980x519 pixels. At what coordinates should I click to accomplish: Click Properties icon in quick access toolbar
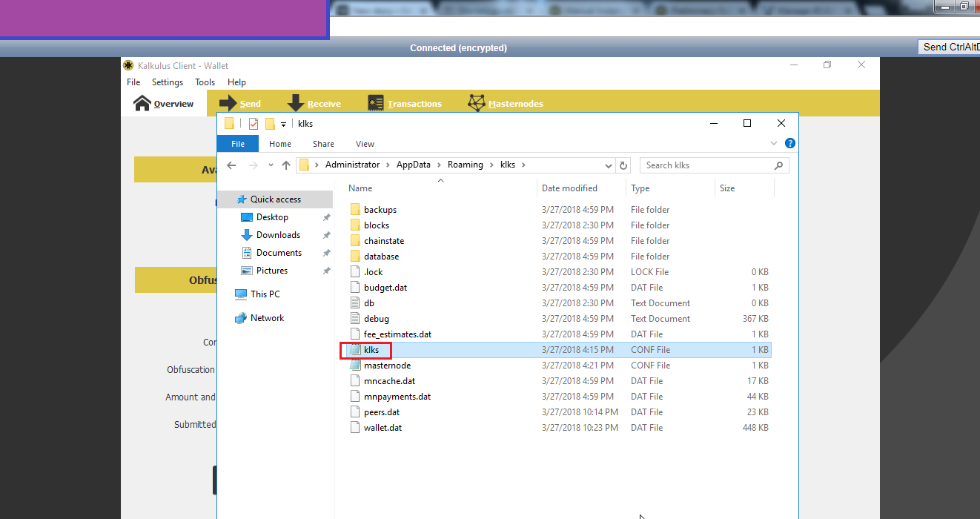pos(254,124)
